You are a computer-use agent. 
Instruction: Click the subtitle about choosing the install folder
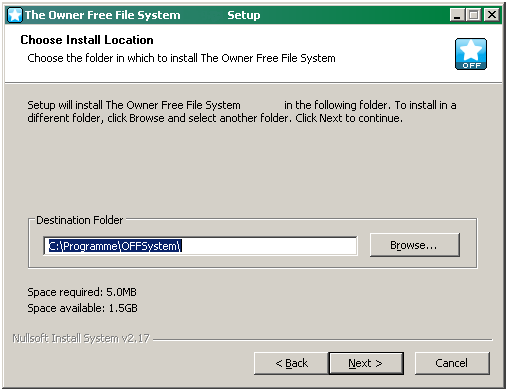(181, 58)
